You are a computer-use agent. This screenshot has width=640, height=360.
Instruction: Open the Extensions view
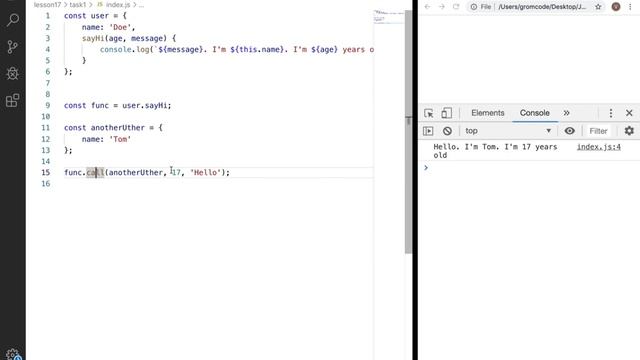(x=13, y=100)
